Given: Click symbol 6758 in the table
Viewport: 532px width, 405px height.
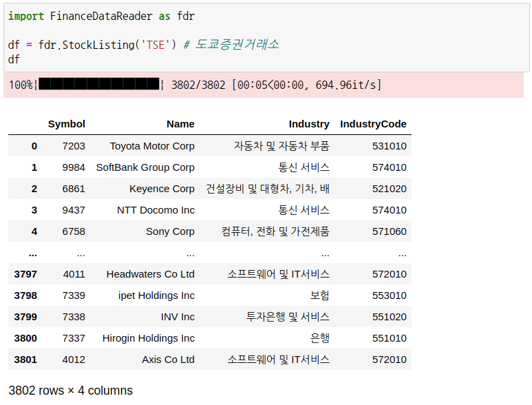Looking at the screenshot, I should (74, 231).
